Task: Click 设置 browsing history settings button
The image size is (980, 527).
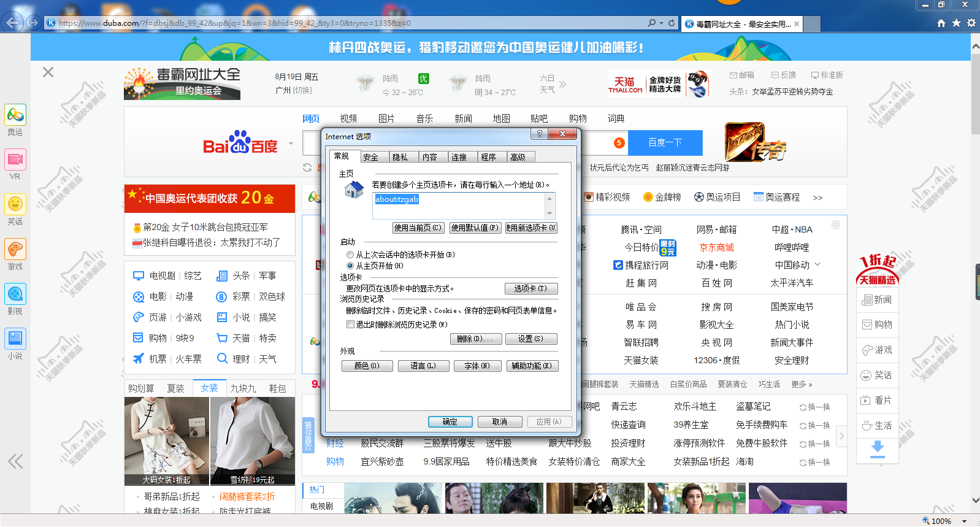Action: click(530, 339)
